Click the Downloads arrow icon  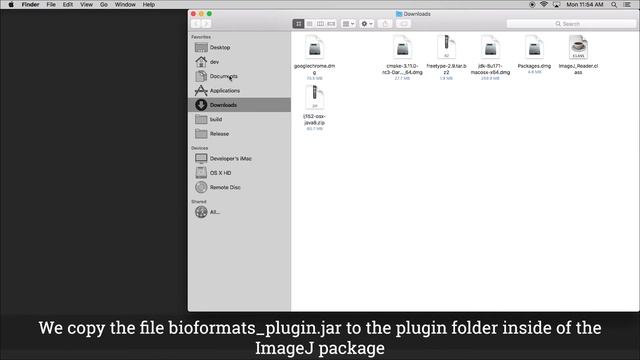[x=201, y=105]
